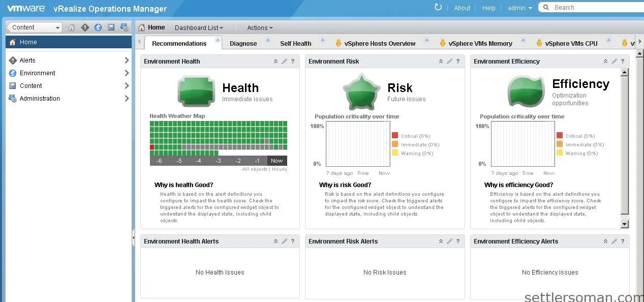Expand the Alerts arrow chevron

pyautogui.click(x=127, y=61)
